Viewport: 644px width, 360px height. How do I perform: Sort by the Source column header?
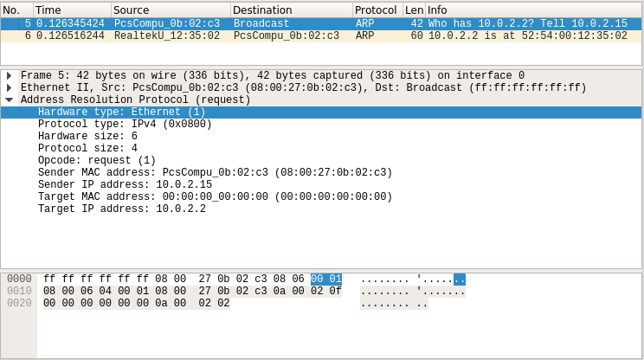(171, 10)
